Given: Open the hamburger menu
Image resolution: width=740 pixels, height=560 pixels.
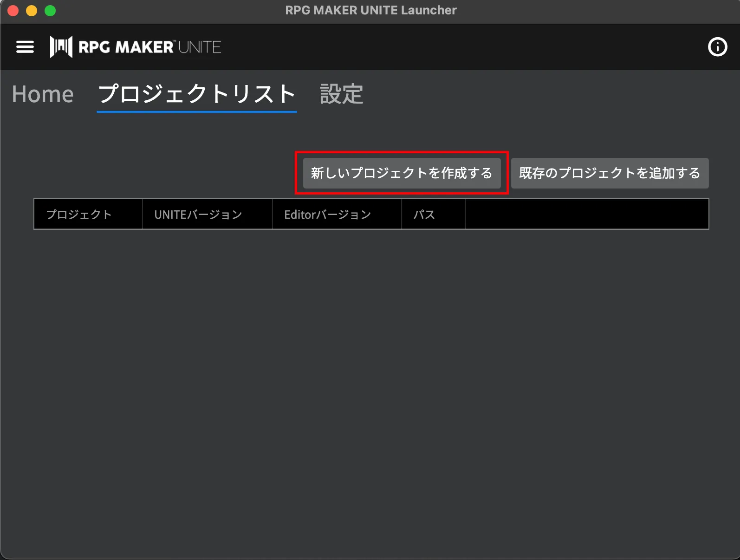Looking at the screenshot, I should click(x=25, y=47).
